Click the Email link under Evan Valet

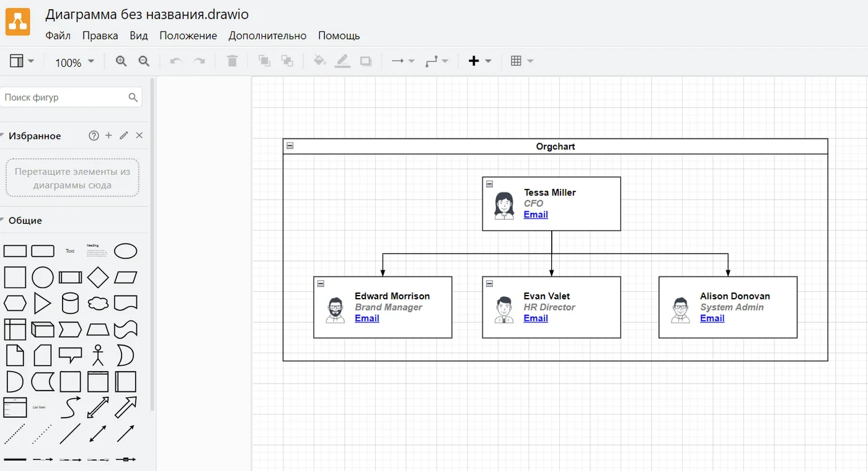[536, 319]
